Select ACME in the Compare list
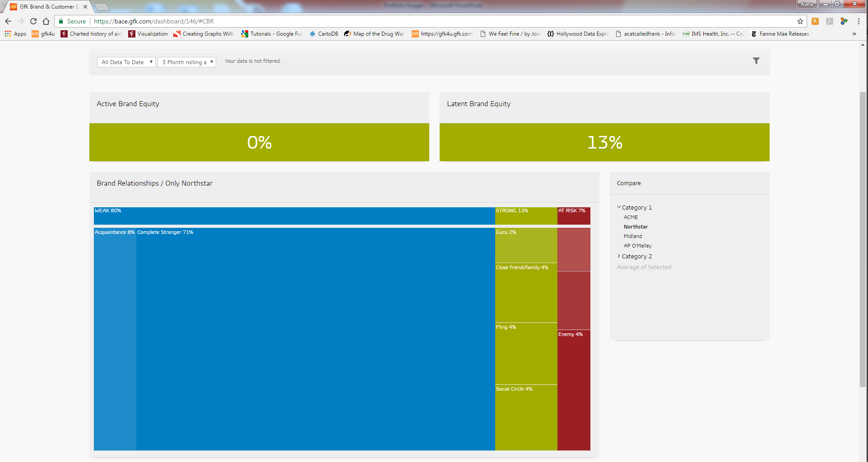The height and width of the screenshot is (462, 868). click(631, 217)
